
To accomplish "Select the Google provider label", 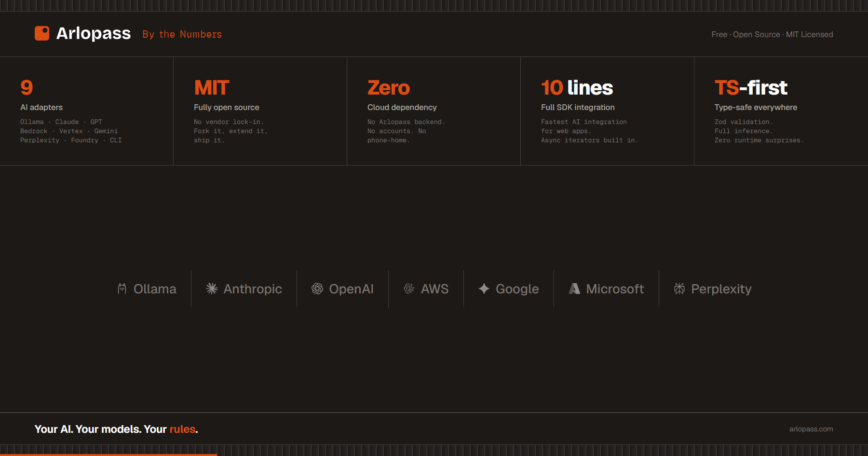I will point(517,289).
